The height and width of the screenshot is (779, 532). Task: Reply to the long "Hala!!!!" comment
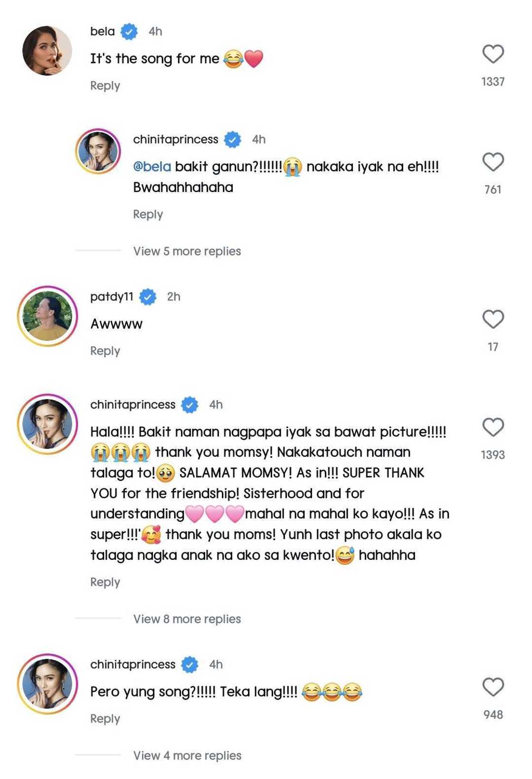105,582
